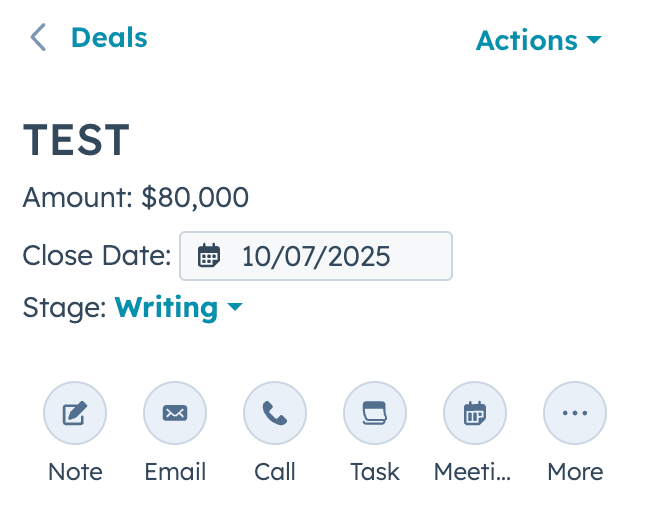
Task: Compose an email with the envelope icon
Action: (x=175, y=413)
